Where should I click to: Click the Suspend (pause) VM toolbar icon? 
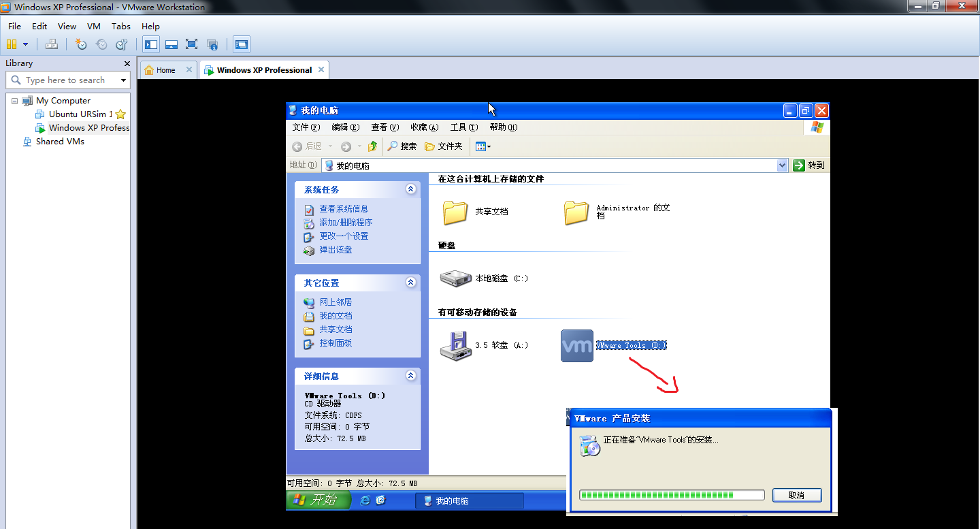[12, 44]
